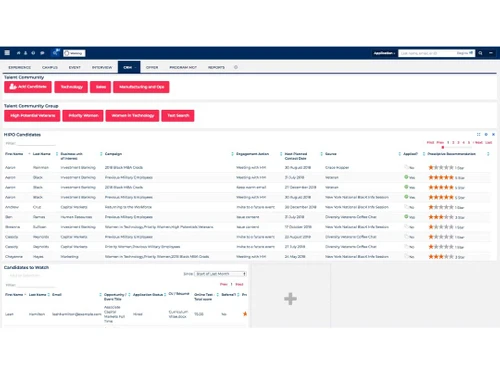This screenshot has width=500, height=375.
Task: Sort the Next Planned Contact Date column
Action: [x=321, y=154]
